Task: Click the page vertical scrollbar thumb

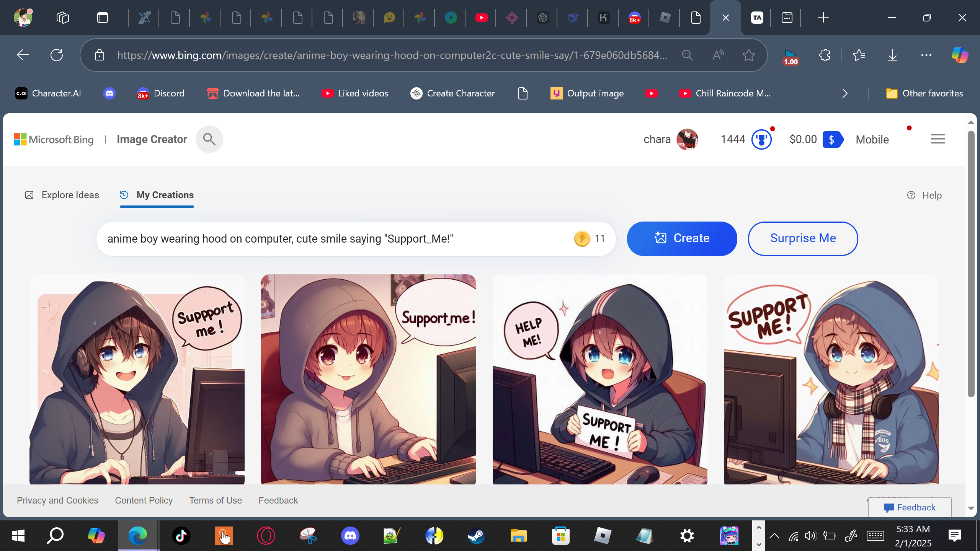Action: point(971,264)
